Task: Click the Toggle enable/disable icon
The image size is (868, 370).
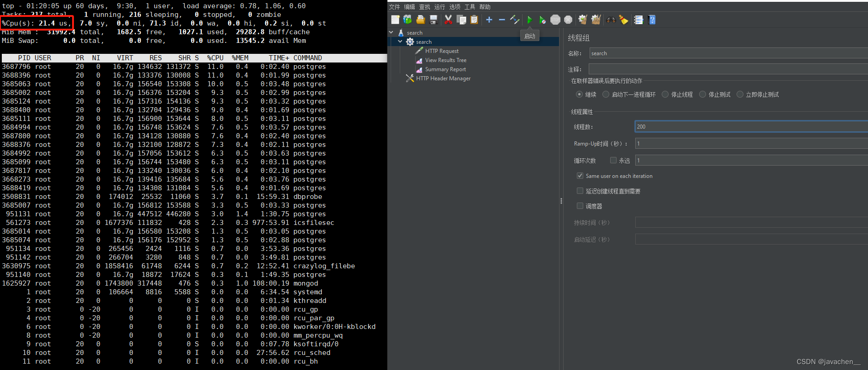Action: click(515, 20)
